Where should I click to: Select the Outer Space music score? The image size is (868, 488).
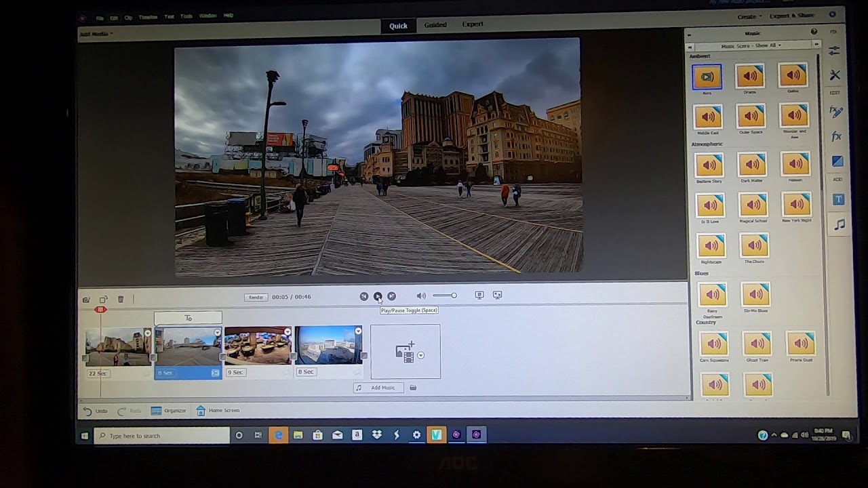tap(751, 117)
